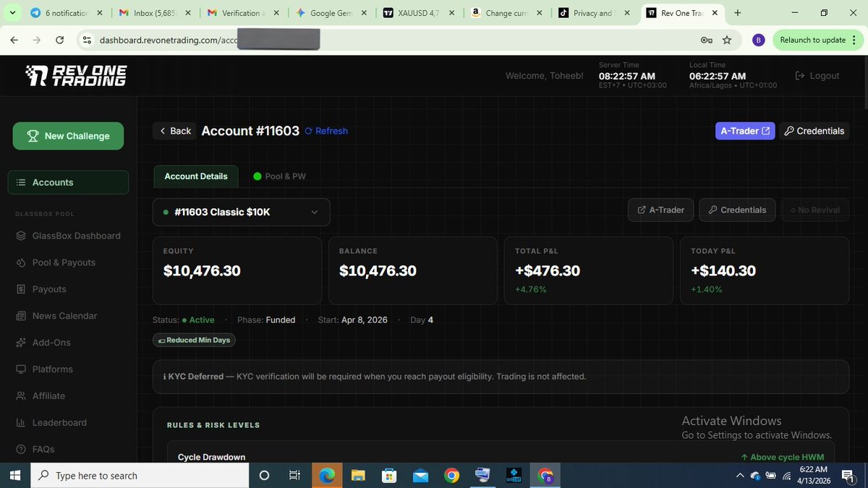Open the News Calendar page

pos(56,316)
